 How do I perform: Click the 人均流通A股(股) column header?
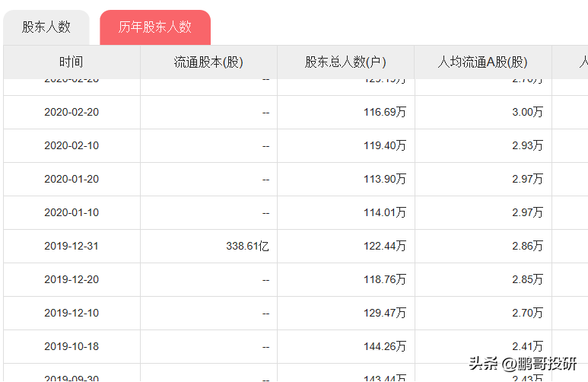click(482, 62)
